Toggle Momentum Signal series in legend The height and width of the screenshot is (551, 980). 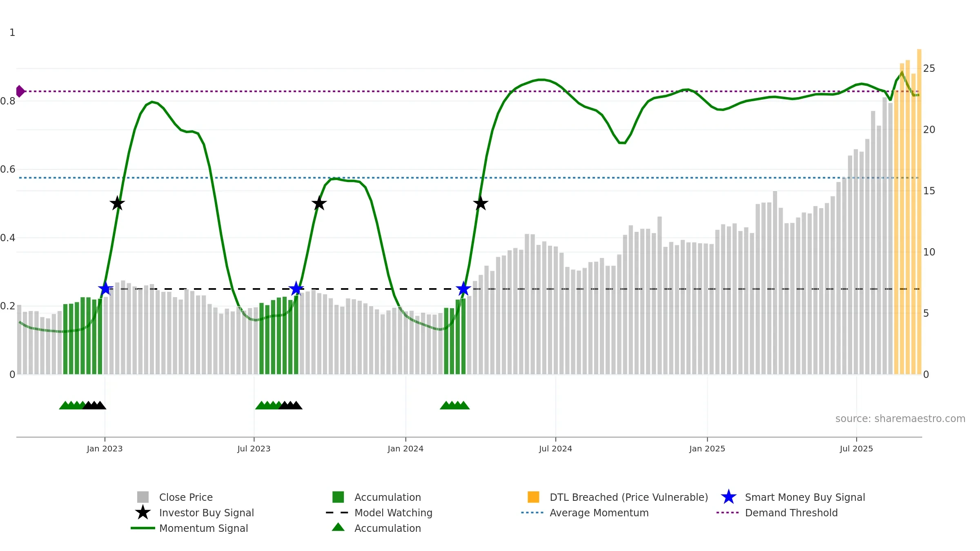(x=203, y=528)
